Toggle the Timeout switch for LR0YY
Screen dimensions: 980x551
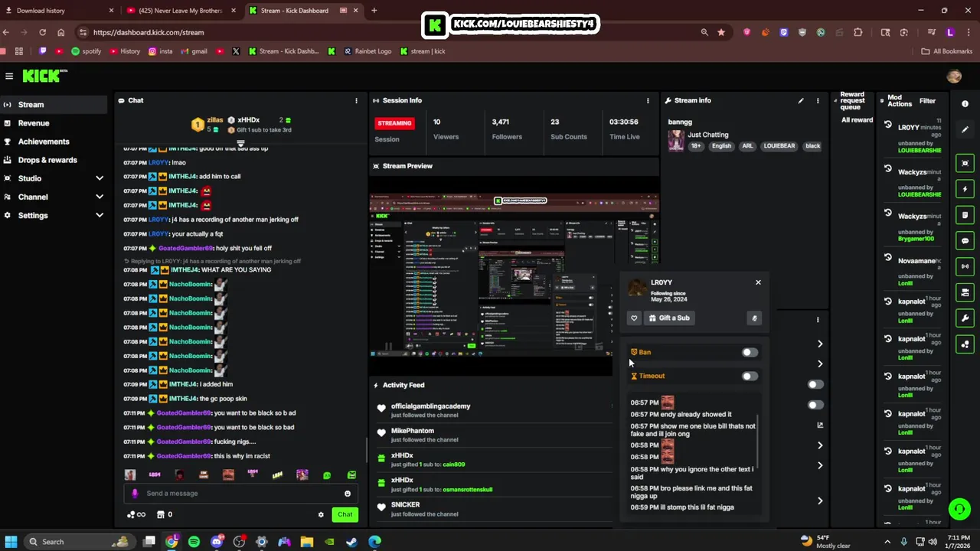coord(750,377)
